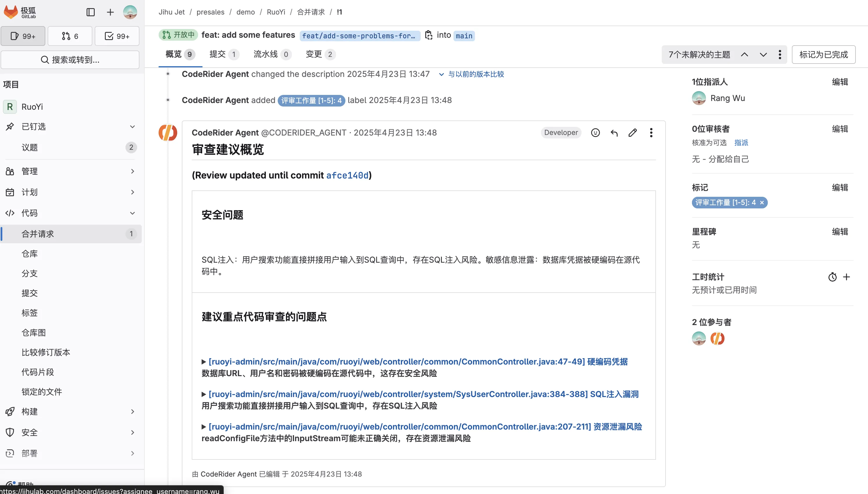Toggle the sidebar collapse icon

point(90,12)
